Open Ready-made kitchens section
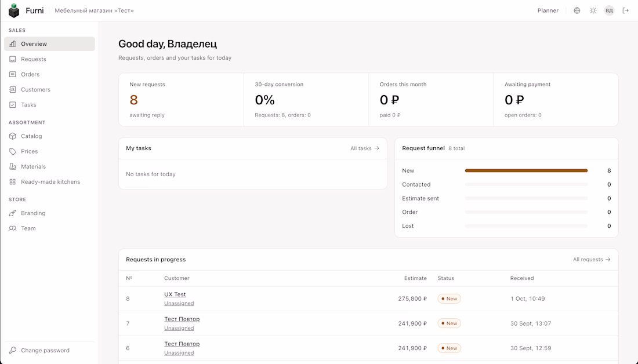 [50, 182]
